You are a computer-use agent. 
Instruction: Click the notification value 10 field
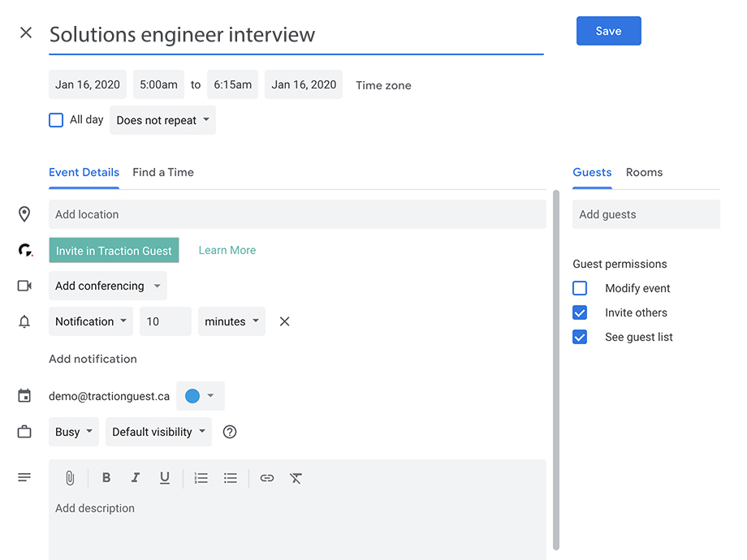(x=166, y=321)
